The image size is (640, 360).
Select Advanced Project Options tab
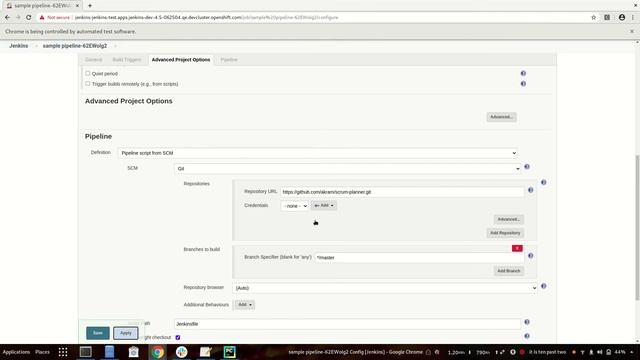pyautogui.click(x=181, y=60)
